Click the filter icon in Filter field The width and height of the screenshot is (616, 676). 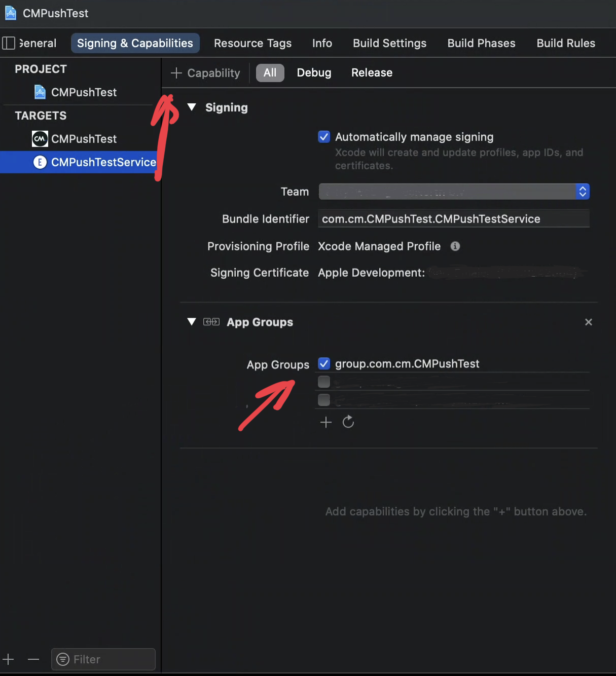click(x=63, y=659)
